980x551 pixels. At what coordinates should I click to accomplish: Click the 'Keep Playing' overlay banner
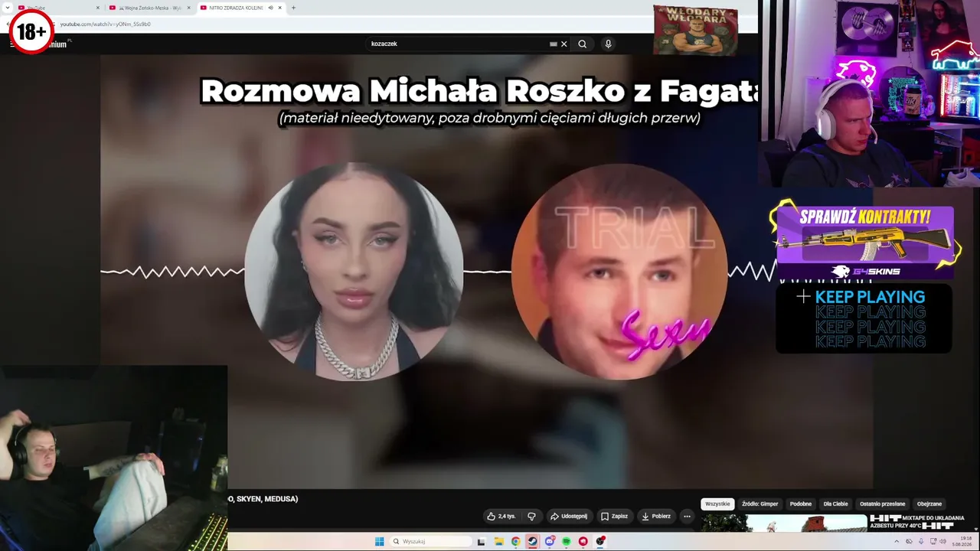pyautogui.click(x=864, y=318)
